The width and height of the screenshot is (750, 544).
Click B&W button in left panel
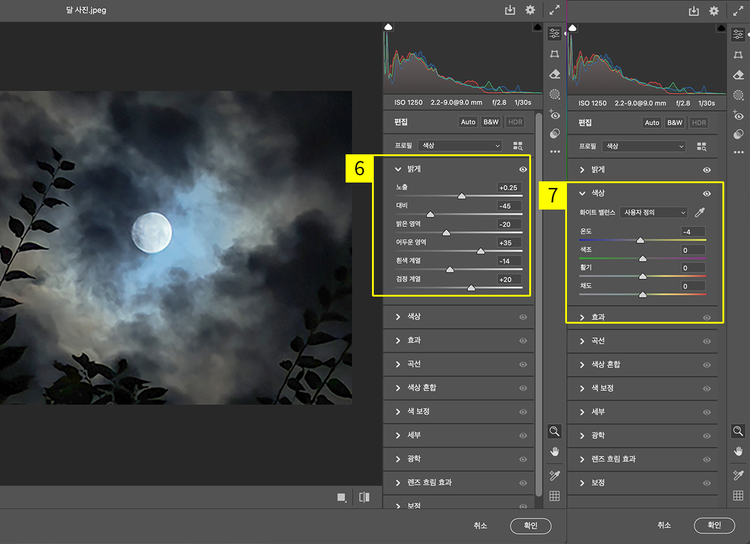[491, 122]
